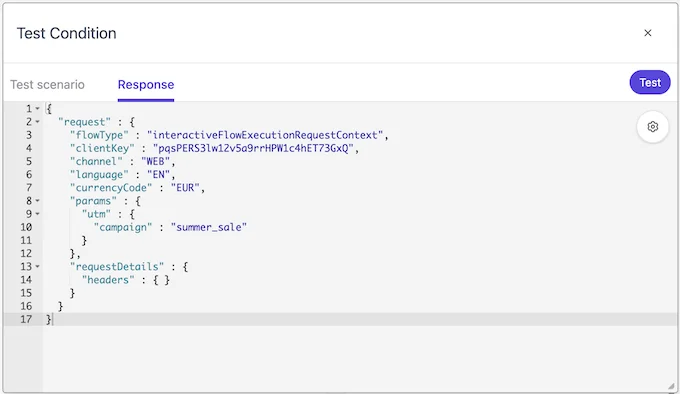Click the "headers" key on line 14
Viewport: 680px width, 394px height.
[x=108, y=280]
